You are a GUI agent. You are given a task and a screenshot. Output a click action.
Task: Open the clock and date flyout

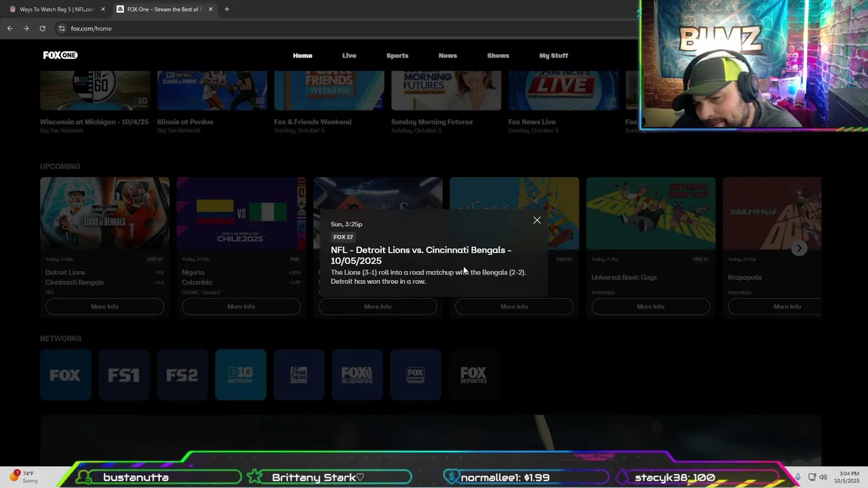click(848, 477)
